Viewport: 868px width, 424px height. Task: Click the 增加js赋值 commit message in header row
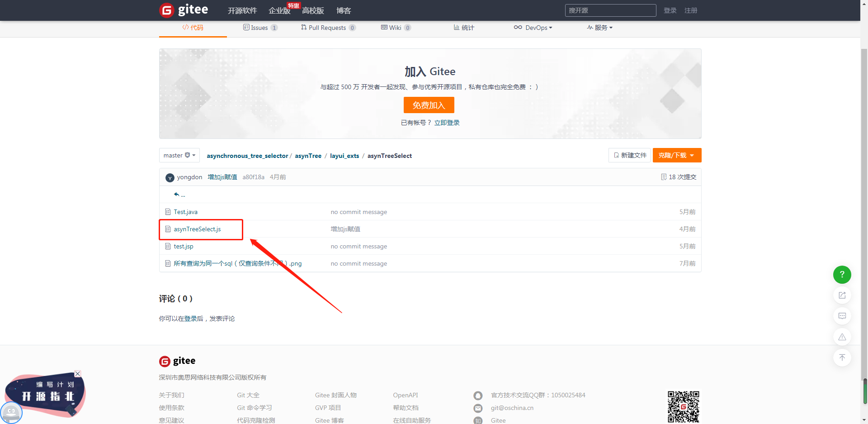point(222,177)
